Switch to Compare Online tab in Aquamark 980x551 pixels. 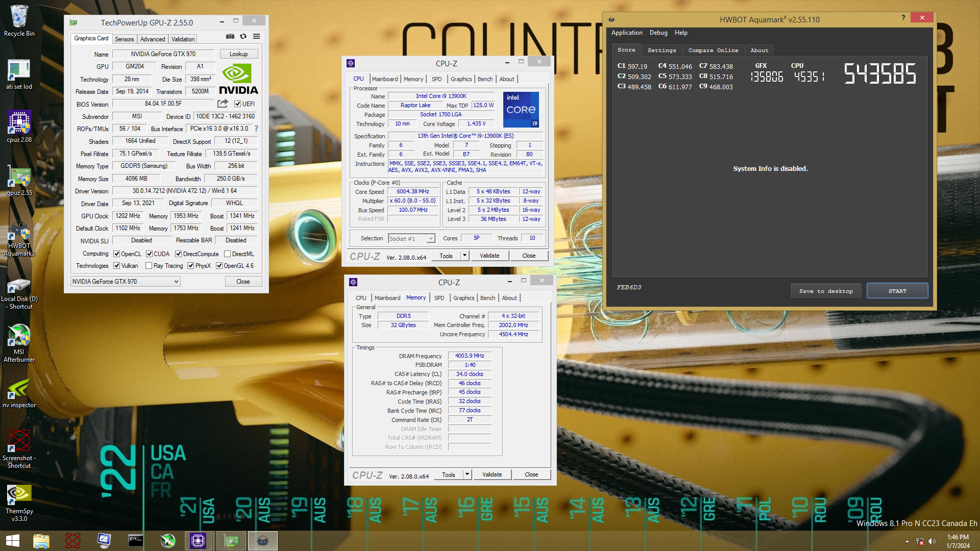coord(713,50)
